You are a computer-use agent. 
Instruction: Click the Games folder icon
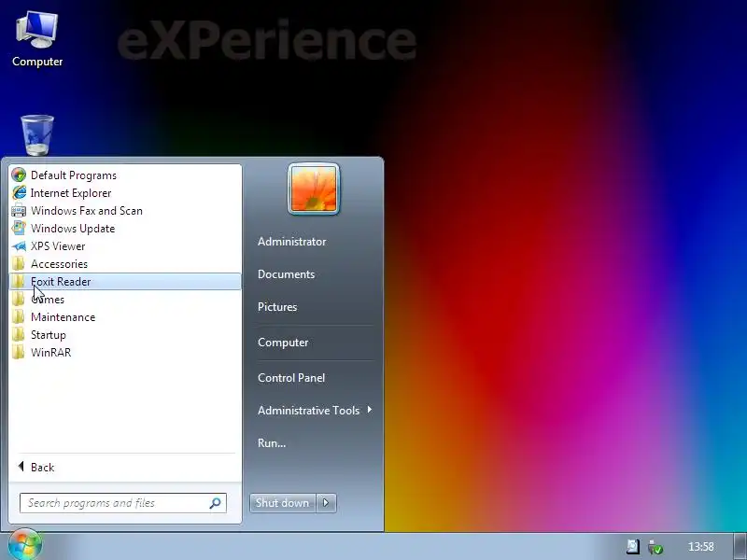[19, 299]
